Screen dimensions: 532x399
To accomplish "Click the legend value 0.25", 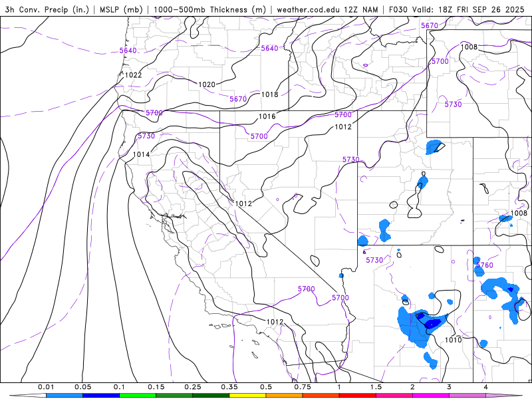I will tap(193, 387).
